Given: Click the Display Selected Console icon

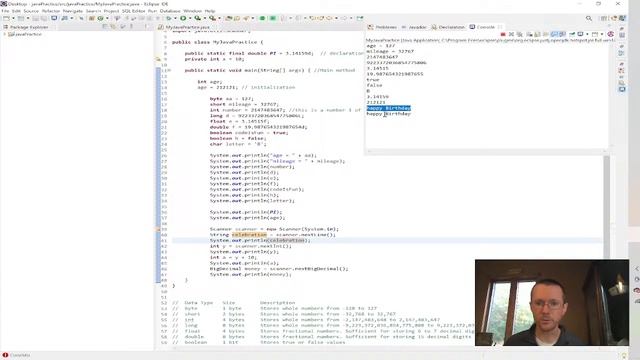Looking at the screenshot, I should (580, 34).
